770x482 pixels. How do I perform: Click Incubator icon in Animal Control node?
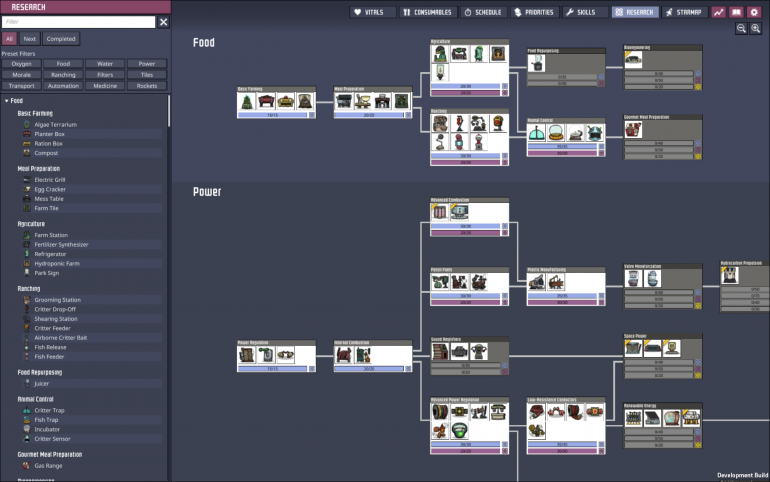(575, 133)
